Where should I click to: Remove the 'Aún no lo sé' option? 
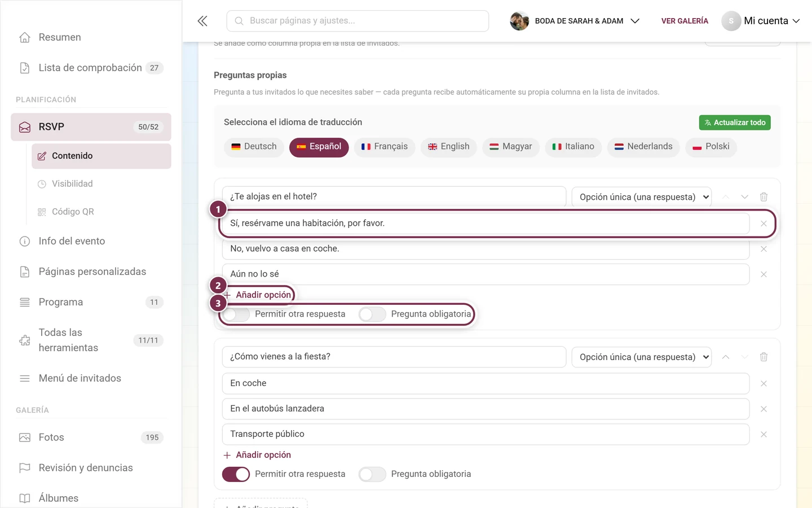click(764, 274)
